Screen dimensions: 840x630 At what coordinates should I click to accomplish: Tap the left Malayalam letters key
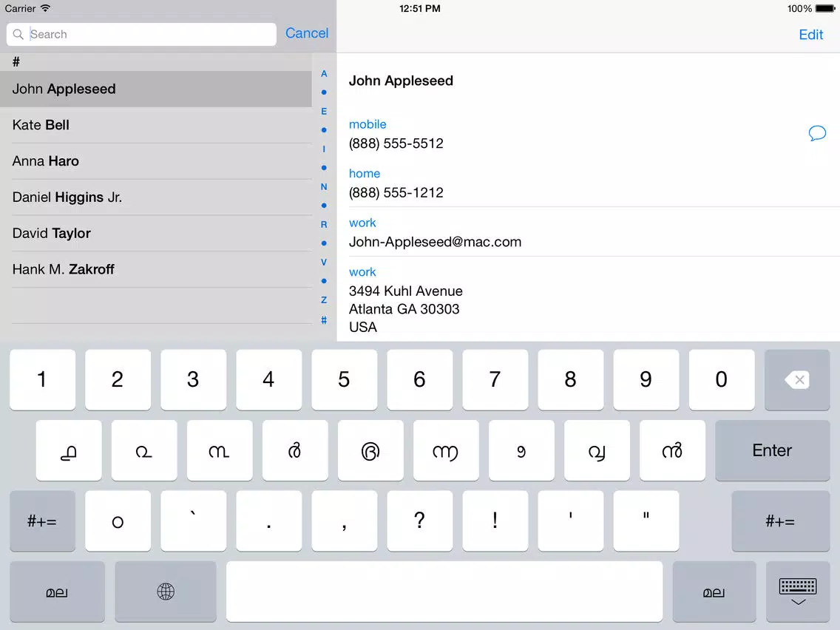(x=58, y=592)
